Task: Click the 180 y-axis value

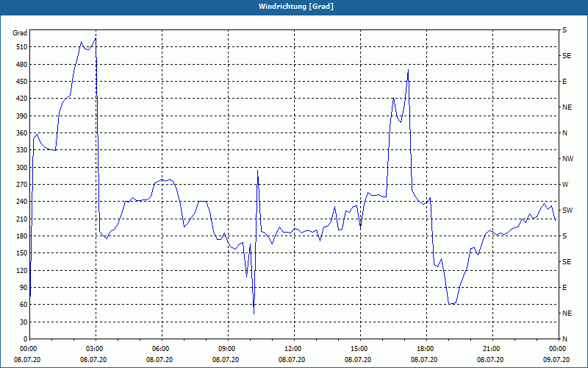Action: (22, 236)
